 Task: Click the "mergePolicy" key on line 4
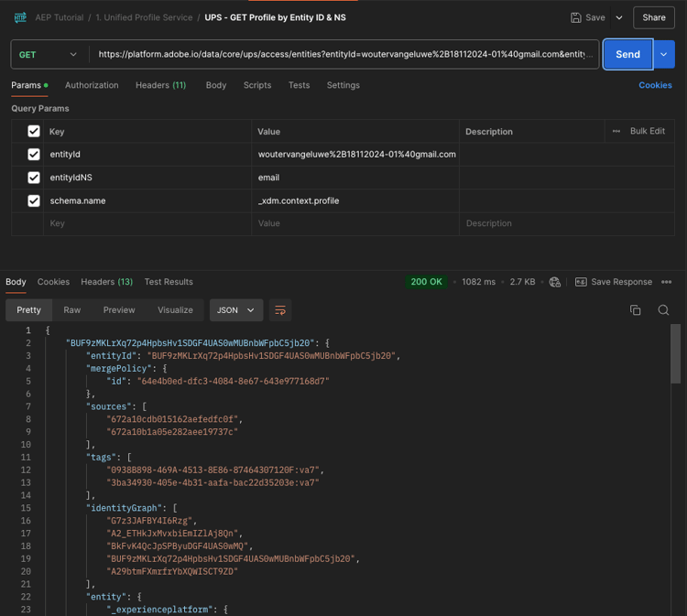click(119, 369)
